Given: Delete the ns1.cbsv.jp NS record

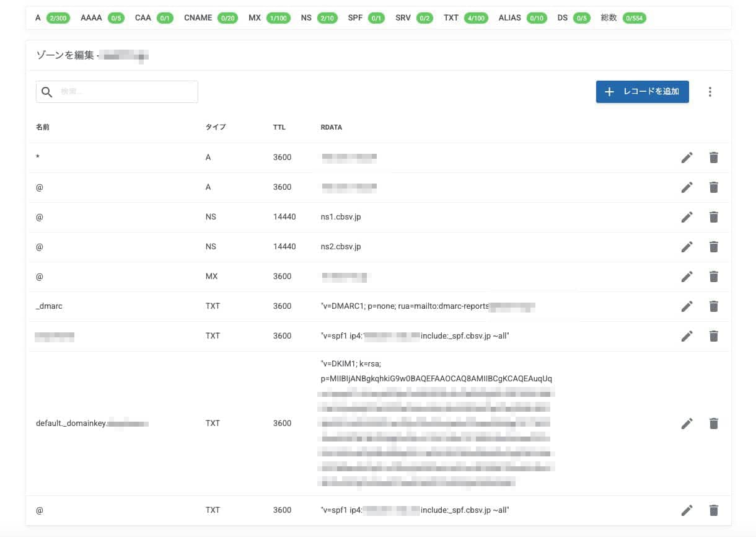Looking at the screenshot, I should 714,217.
